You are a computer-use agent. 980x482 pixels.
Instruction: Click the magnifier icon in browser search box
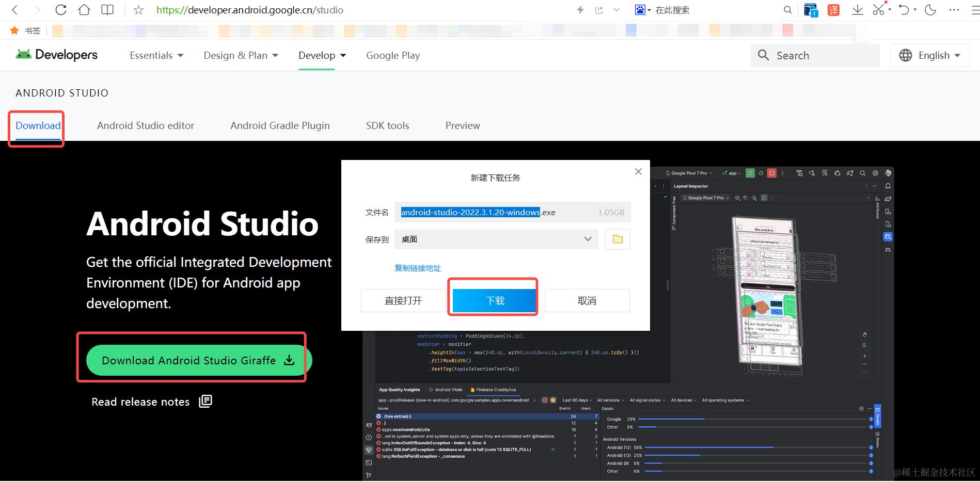(x=787, y=10)
